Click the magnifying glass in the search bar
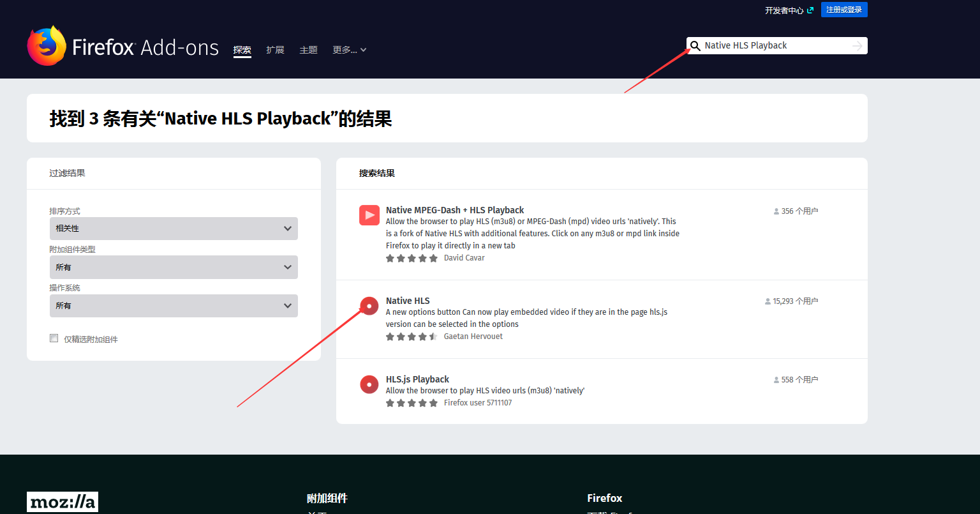 pyautogui.click(x=695, y=45)
